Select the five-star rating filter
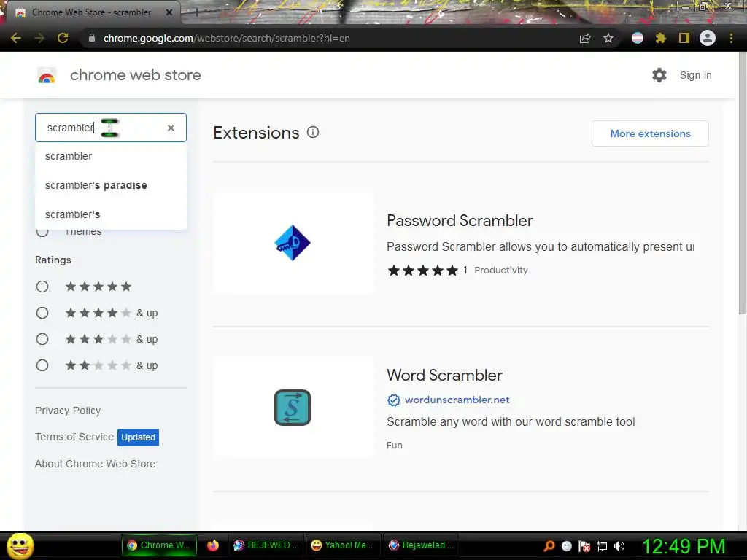This screenshot has width=747, height=560. (x=42, y=287)
